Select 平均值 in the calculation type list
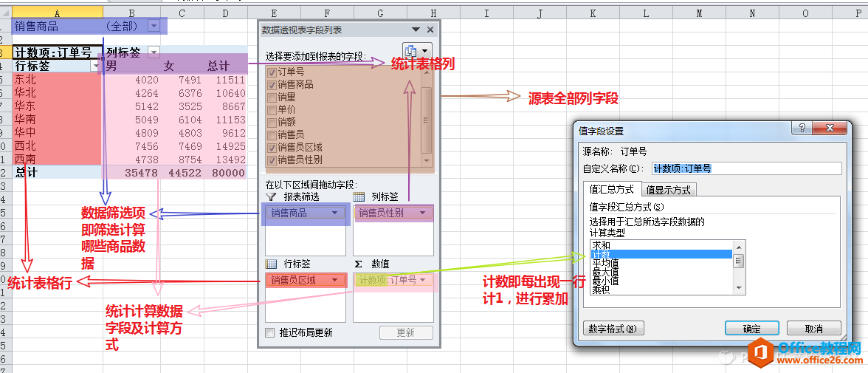 [661, 263]
